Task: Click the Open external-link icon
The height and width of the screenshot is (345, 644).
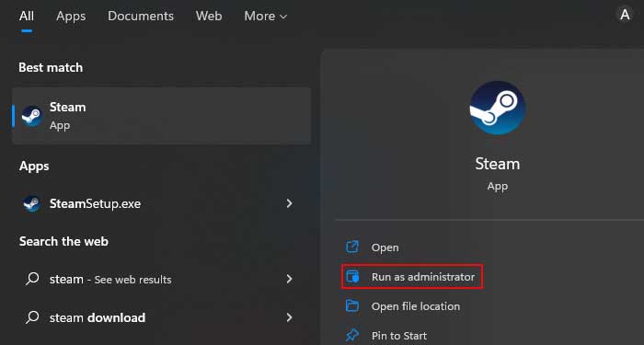Action: coord(352,247)
